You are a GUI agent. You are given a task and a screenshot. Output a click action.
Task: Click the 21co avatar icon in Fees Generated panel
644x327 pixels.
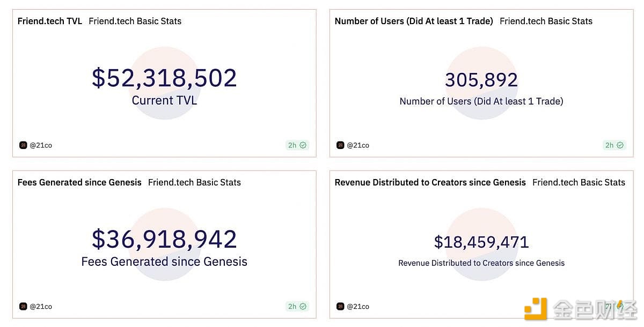pos(23,307)
